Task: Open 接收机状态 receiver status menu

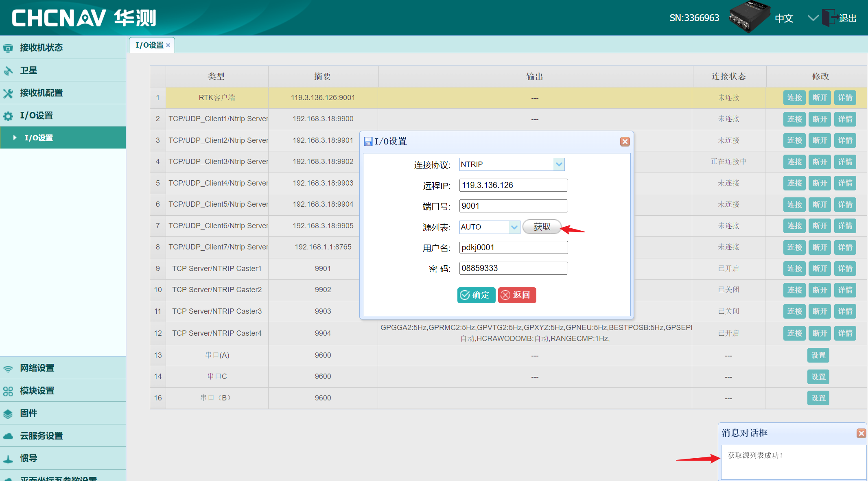Action: click(63, 48)
